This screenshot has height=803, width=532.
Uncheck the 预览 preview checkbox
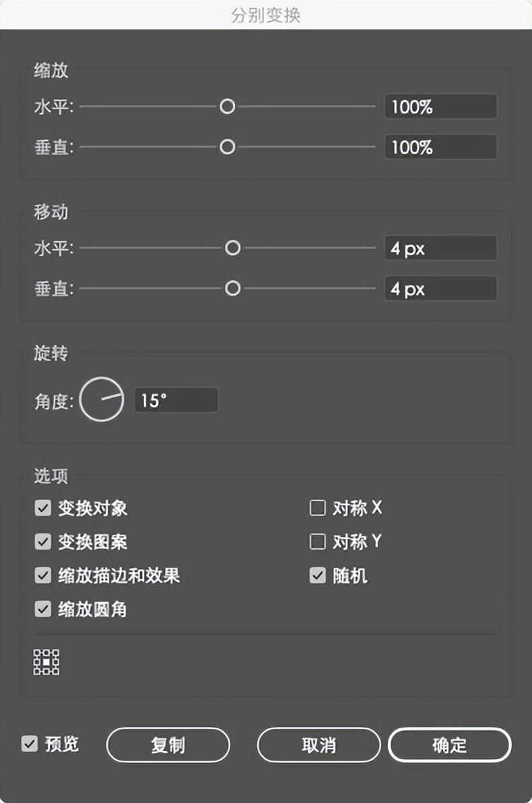coord(29,744)
